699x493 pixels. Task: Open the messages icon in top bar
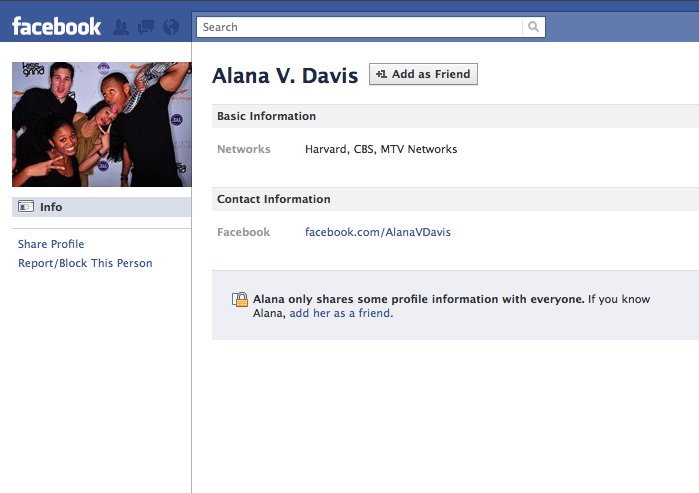click(145, 27)
